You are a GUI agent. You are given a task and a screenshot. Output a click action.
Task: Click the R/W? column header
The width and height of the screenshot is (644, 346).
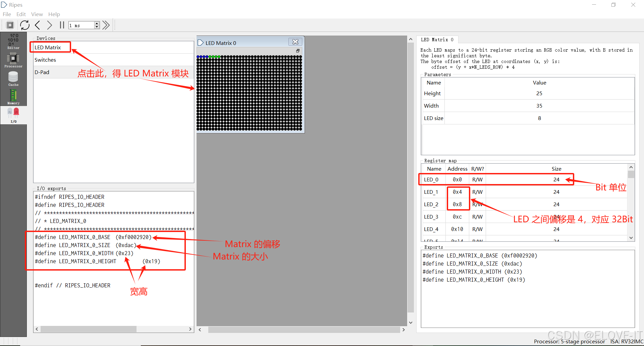pyautogui.click(x=477, y=169)
